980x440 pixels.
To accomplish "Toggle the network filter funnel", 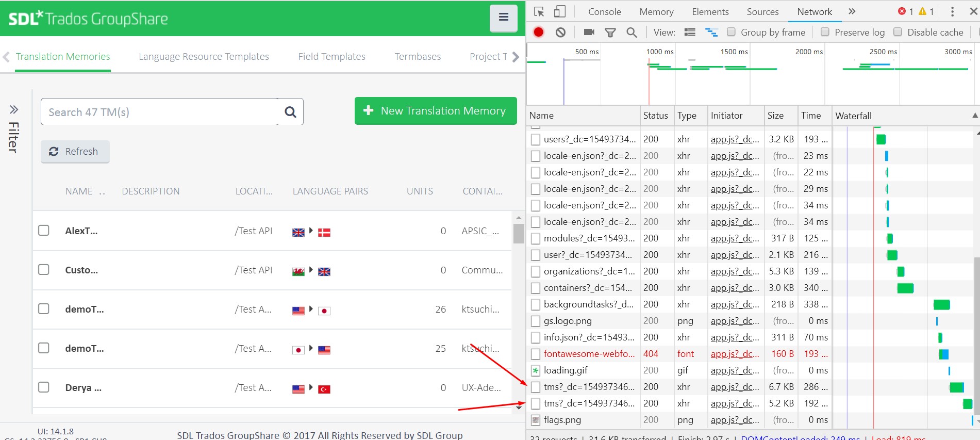I will [x=610, y=32].
